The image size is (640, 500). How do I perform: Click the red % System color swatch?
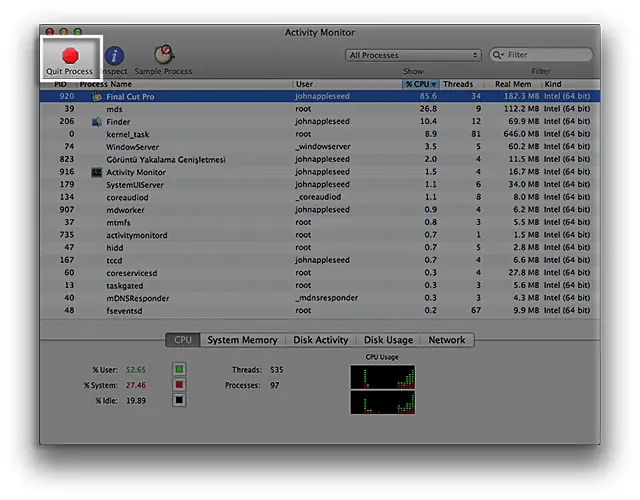tap(179, 385)
